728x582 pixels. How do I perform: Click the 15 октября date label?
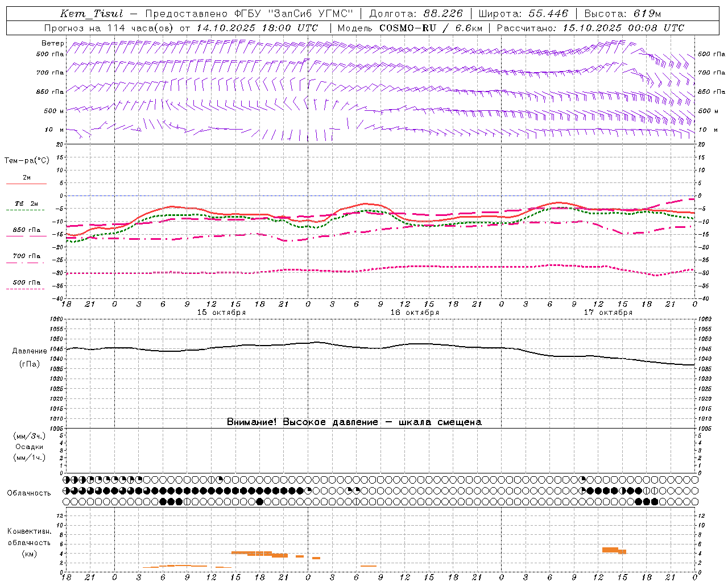click(x=221, y=313)
